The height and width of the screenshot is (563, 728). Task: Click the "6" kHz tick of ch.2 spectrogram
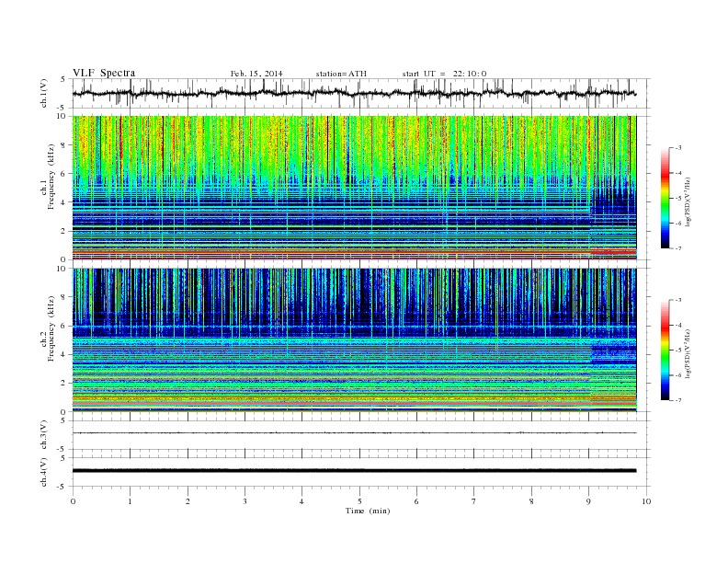(64, 326)
